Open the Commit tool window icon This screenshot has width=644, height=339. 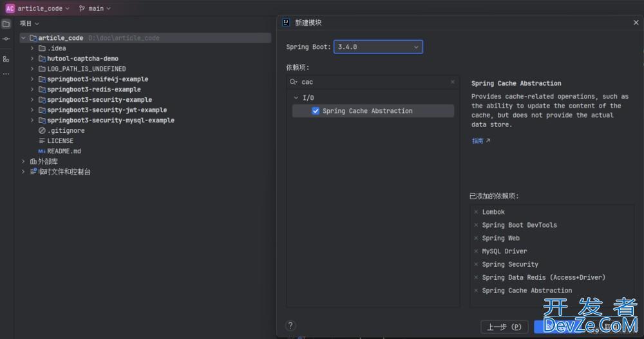pyautogui.click(x=6, y=39)
